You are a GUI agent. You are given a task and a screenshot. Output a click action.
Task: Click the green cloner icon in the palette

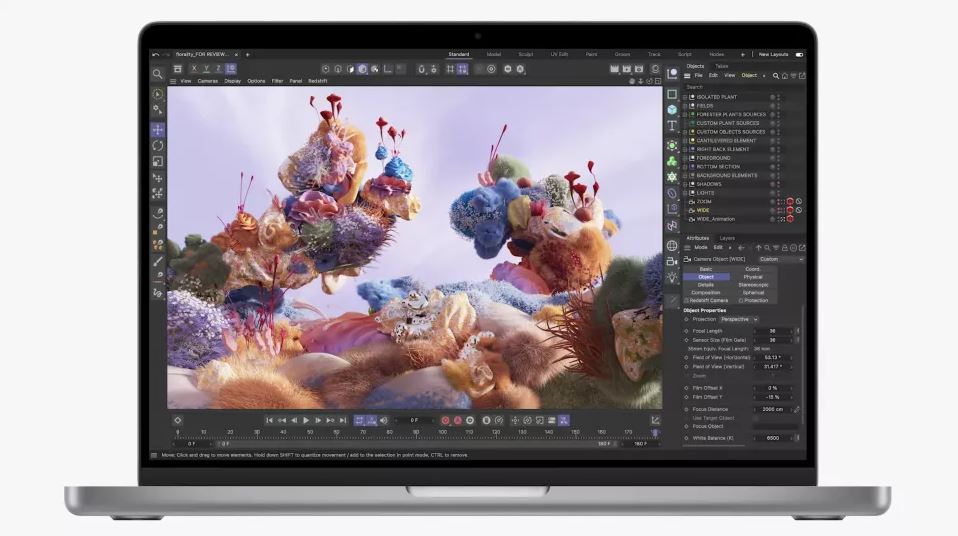[x=672, y=161]
